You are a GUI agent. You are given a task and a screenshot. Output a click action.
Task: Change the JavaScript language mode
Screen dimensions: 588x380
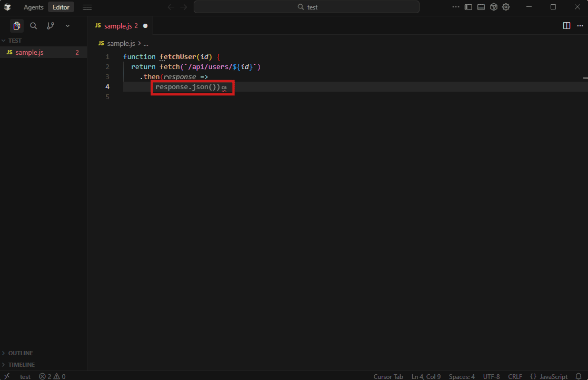pyautogui.click(x=549, y=376)
